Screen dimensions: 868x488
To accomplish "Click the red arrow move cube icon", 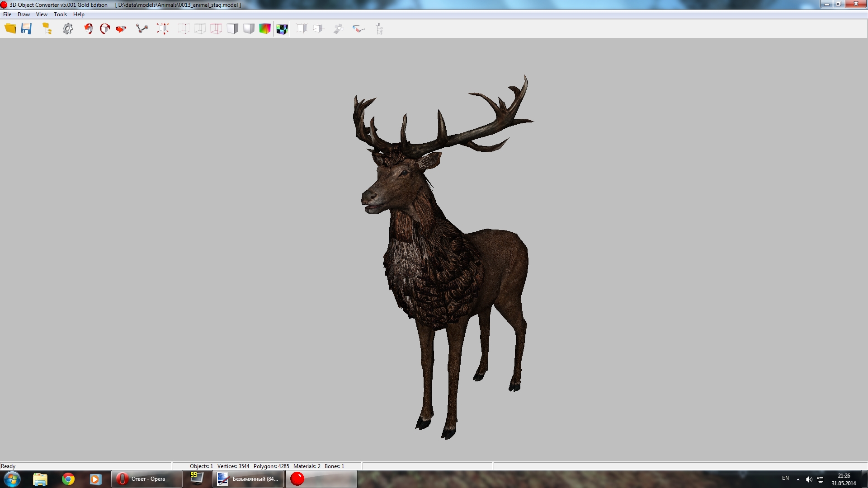I will pyautogui.click(x=121, y=29).
